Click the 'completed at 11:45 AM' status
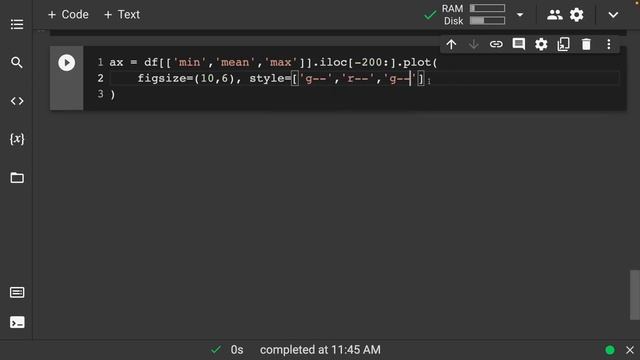Viewport: 640px width, 360px height. click(320, 350)
